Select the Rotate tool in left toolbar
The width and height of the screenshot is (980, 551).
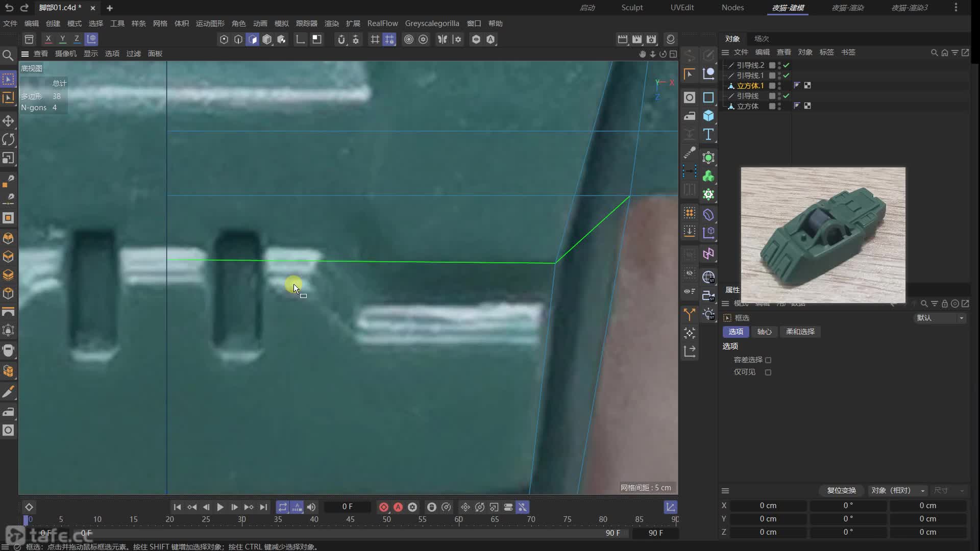[8, 139]
